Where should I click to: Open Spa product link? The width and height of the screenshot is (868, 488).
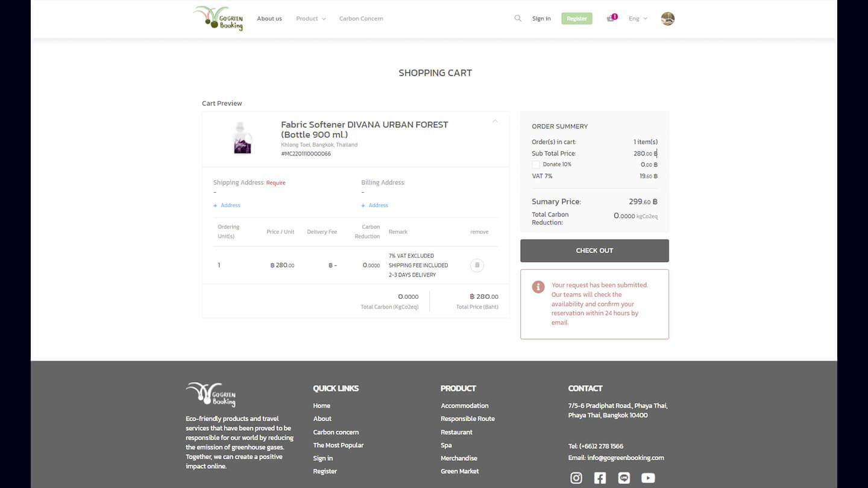446,445
